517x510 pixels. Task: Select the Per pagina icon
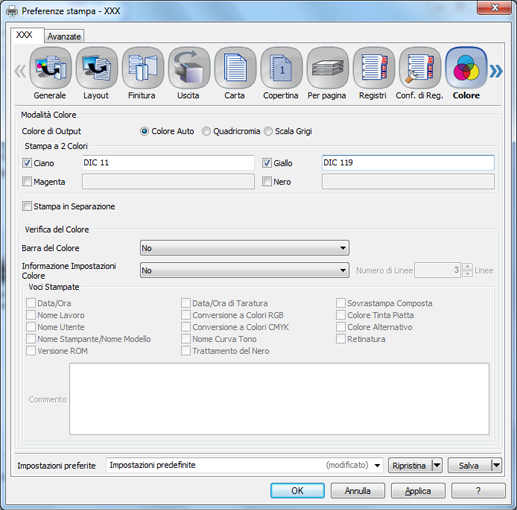coord(327,68)
